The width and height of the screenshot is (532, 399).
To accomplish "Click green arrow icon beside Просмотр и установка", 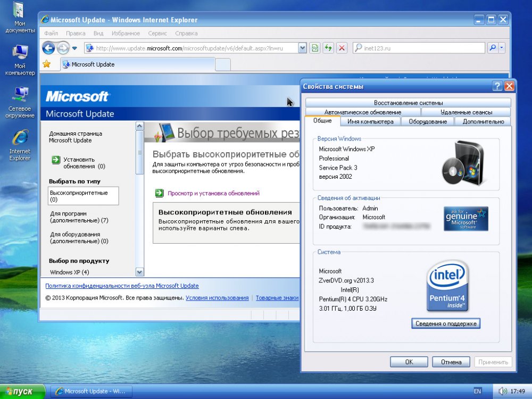I will point(159,193).
